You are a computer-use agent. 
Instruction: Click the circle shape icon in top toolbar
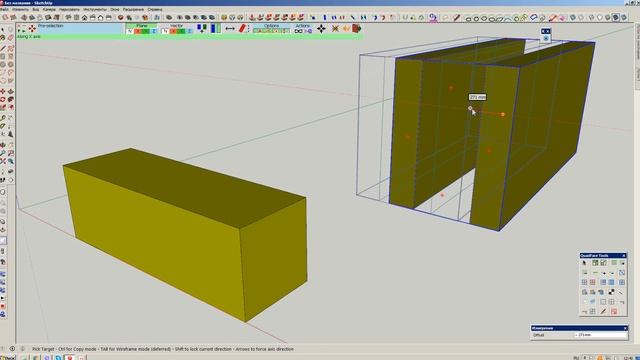(476, 18)
